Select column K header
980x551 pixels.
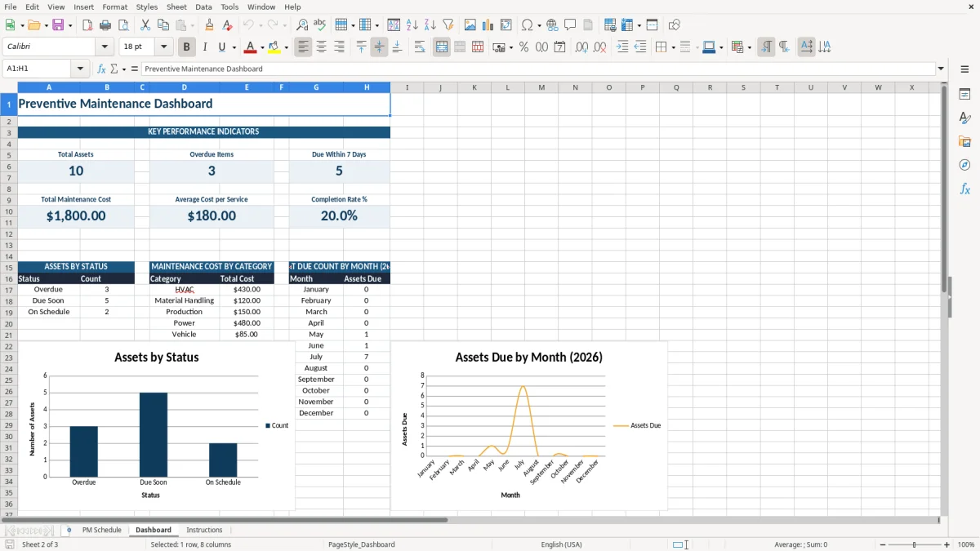point(474,87)
